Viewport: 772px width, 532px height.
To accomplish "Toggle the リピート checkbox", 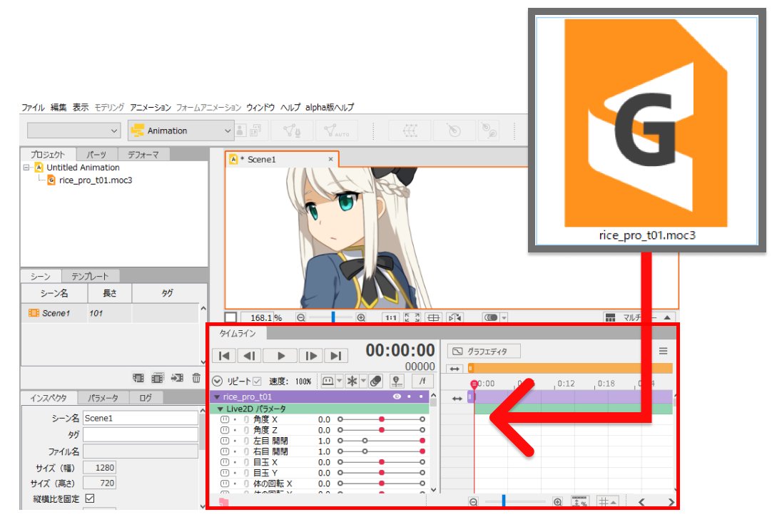I will (257, 381).
